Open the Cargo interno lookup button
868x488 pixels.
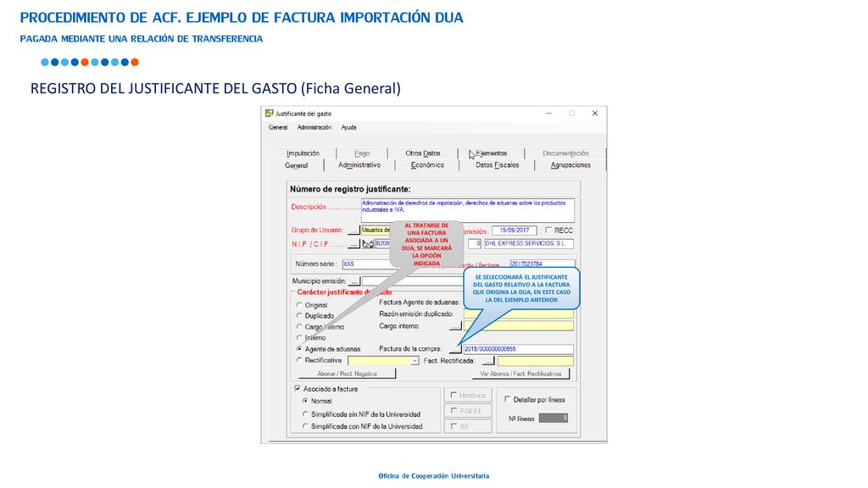[455, 326]
